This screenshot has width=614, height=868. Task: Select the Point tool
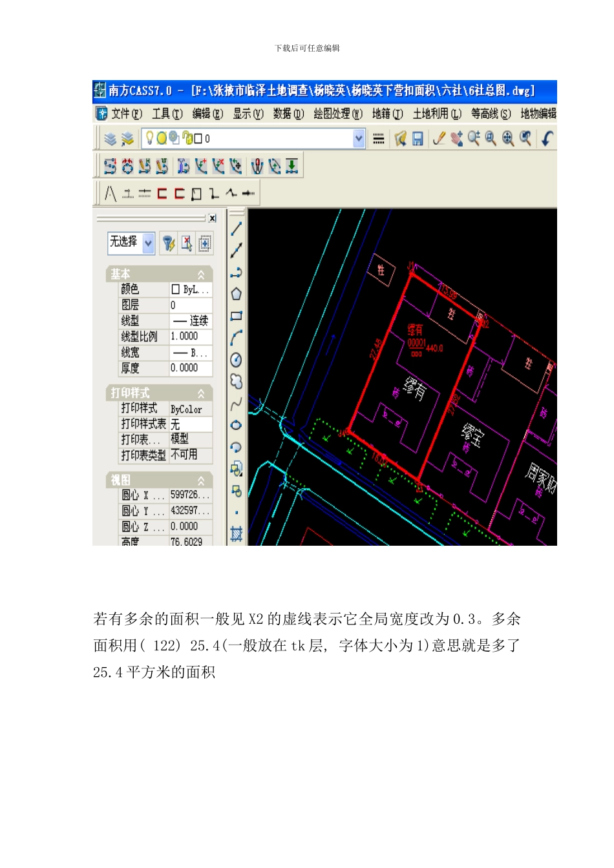pyautogui.click(x=237, y=513)
